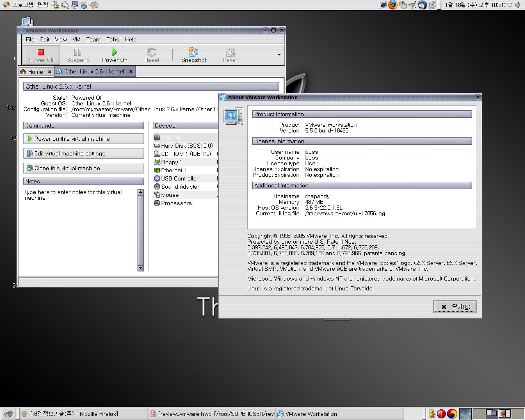The height and width of the screenshot is (420, 525).
Task: Launch Thunderbird mail from top panel
Action: click(422, 5)
